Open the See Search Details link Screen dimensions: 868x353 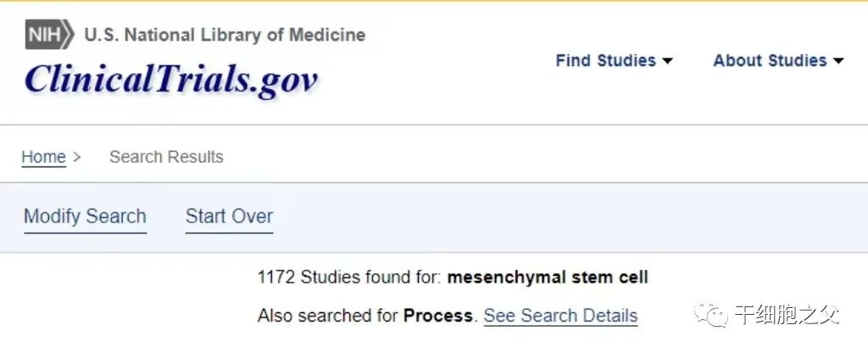[561, 317]
